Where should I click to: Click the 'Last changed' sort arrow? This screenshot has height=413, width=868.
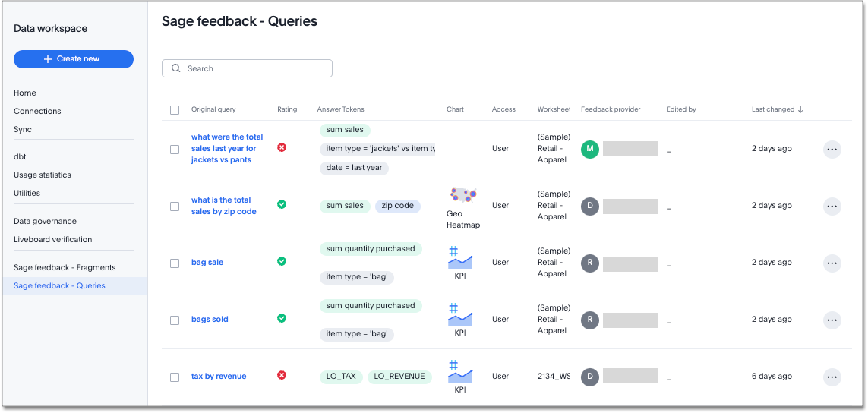click(800, 109)
